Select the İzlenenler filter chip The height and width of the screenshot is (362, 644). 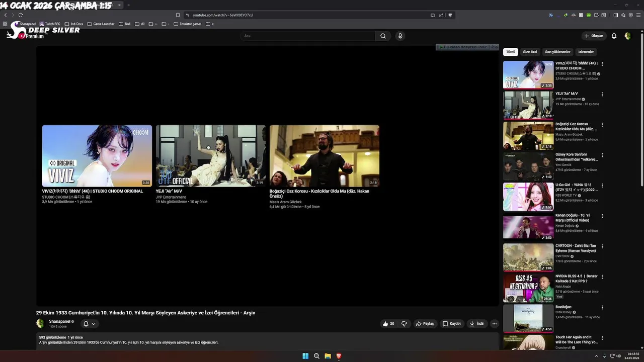586,52
